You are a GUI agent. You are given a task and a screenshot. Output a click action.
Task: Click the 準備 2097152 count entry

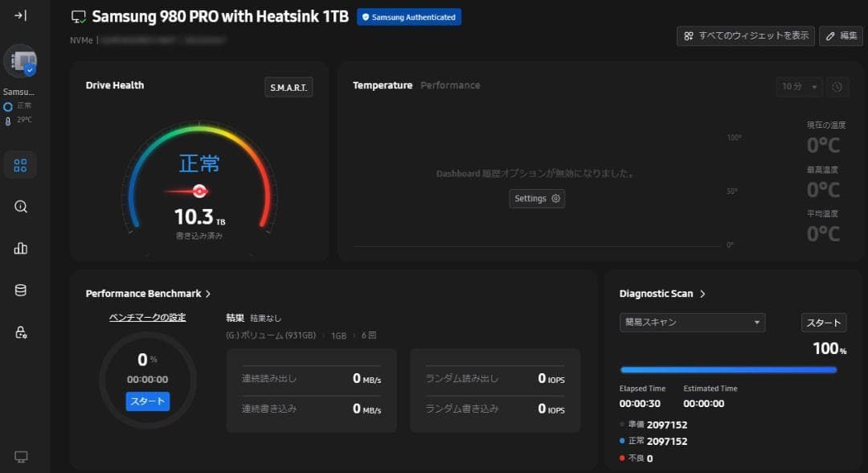click(x=653, y=425)
